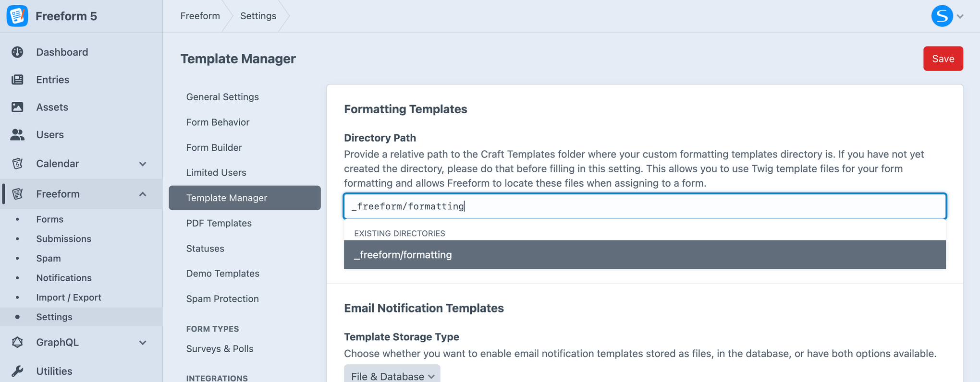Open Assets via its sidebar icon
Image resolution: width=980 pixels, height=382 pixels.
tap(17, 107)
